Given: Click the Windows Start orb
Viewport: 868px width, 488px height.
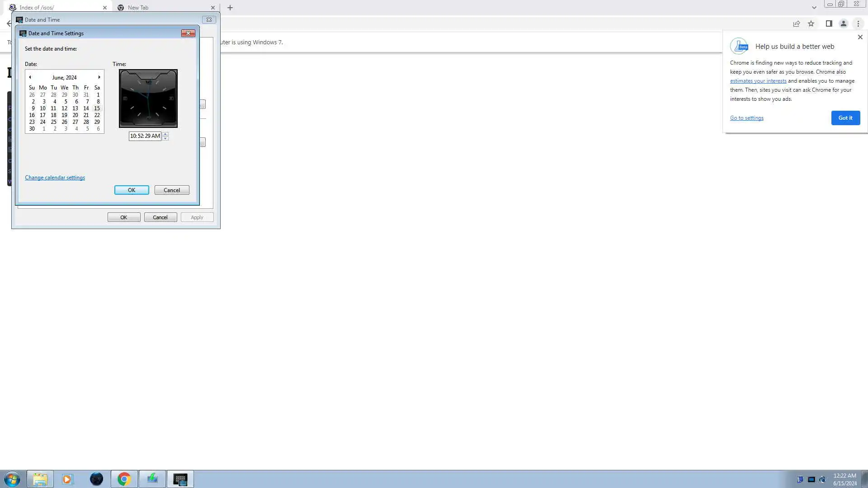Looking at the screenshot, I should (x=12, y=479).
